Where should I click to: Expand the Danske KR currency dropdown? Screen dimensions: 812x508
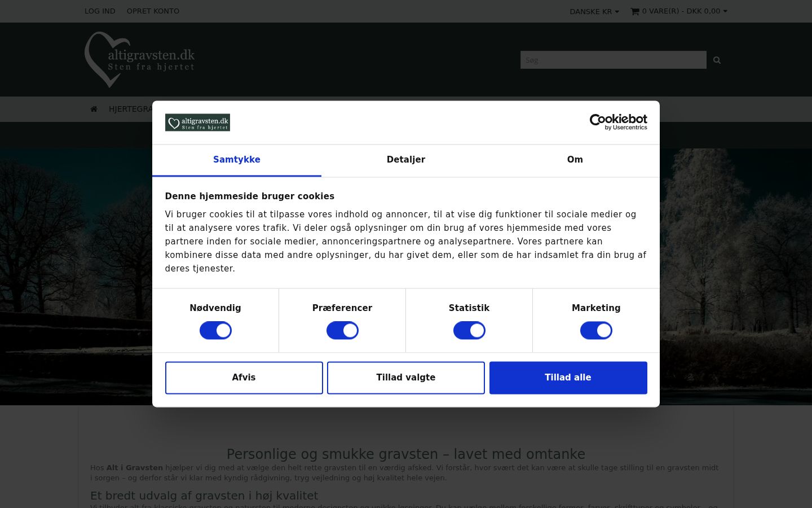(x=594, y=11)
